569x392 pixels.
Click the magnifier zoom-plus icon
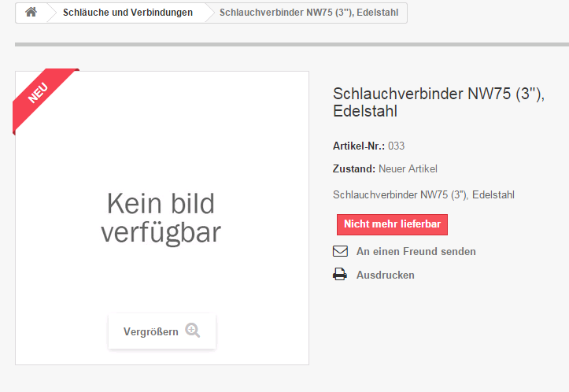tap(193, 331)
